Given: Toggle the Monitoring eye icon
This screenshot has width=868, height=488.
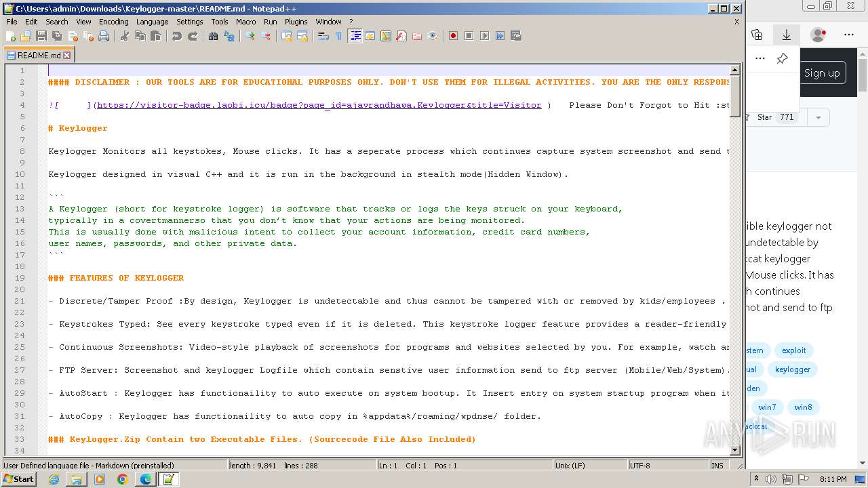Looking at the screenshot, I should (x=433, y=36).
